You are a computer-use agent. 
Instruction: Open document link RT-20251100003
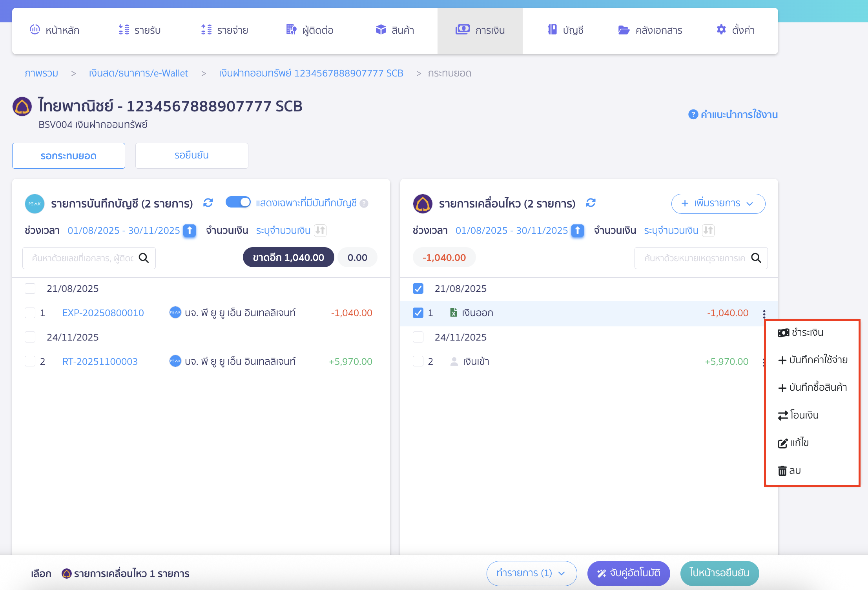[x=100, y=361]
